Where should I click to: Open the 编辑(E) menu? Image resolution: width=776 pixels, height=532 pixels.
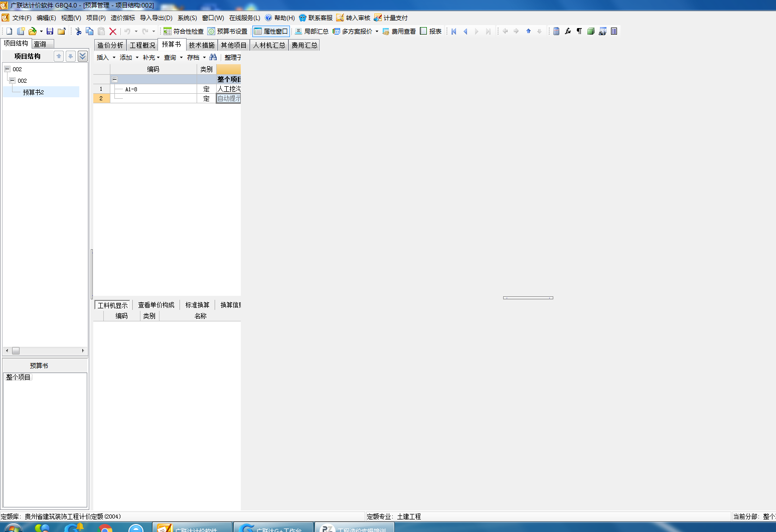click(46, 18)
